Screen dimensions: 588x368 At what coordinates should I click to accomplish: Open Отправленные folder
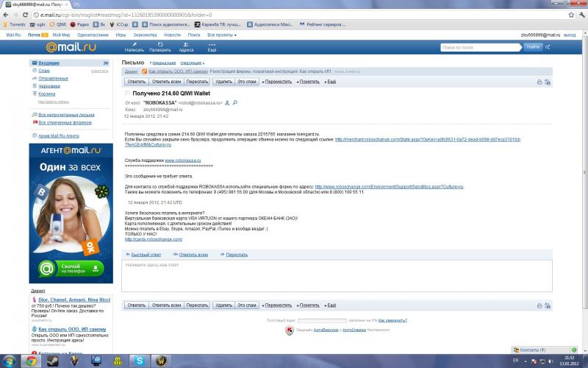pyautogui.click(x=53, y=79)
